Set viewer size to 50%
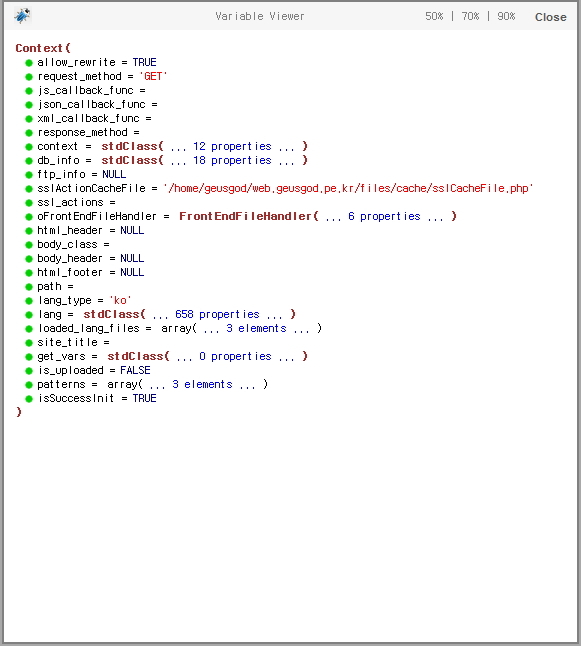 434,16
